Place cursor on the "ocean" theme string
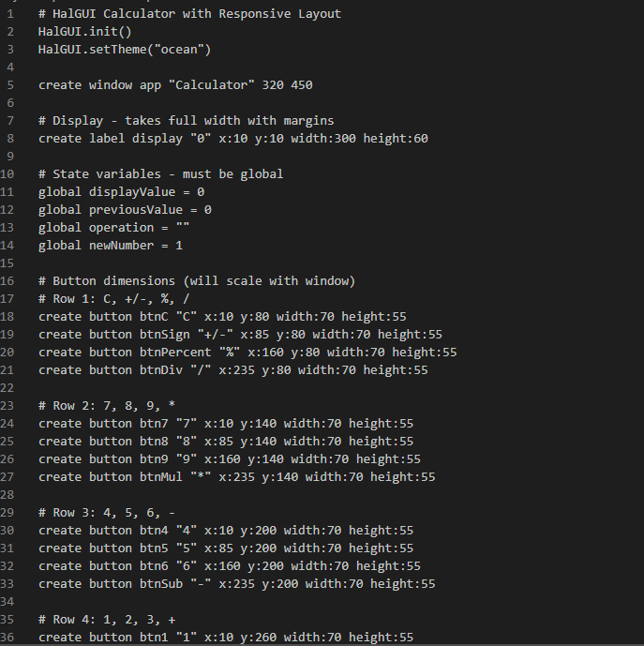644x646 pixels. point(184,50)
